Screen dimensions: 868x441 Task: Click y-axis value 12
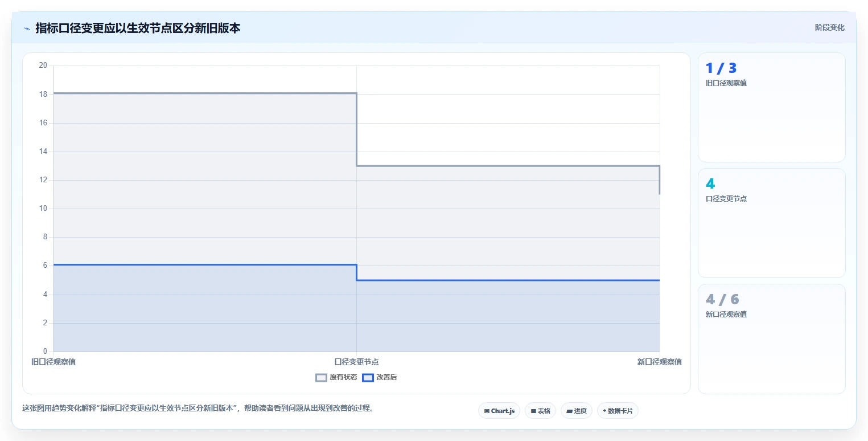43,179
